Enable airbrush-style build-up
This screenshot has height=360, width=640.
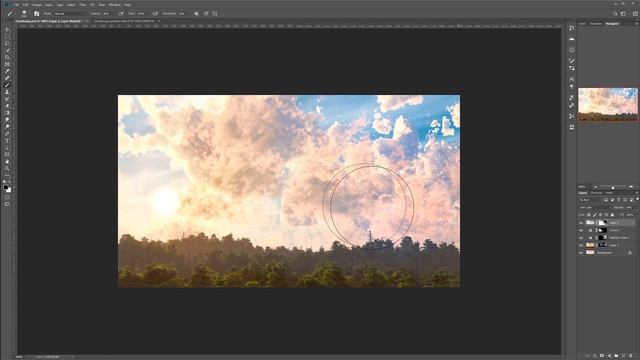coord(155,13)
